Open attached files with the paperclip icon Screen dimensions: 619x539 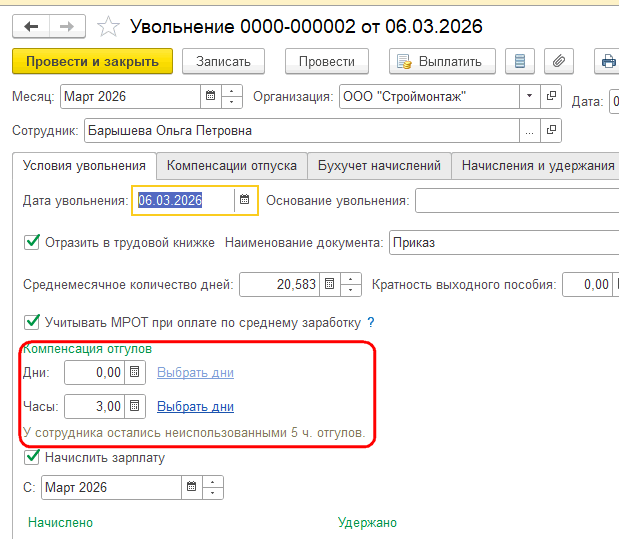point(559,62)
